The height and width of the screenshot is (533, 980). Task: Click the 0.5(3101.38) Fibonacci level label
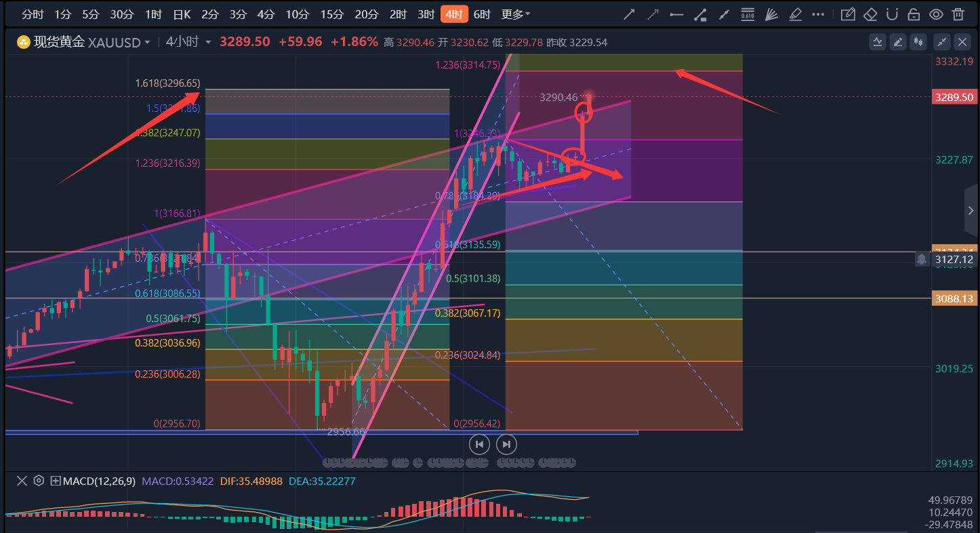[474, 278]
